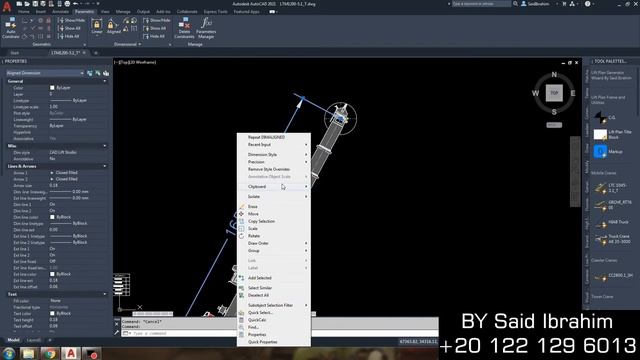Select the Linear dimensional constraint
Image resolution: width=640 pixels, height=360 pixels.
tap(97, 27)
